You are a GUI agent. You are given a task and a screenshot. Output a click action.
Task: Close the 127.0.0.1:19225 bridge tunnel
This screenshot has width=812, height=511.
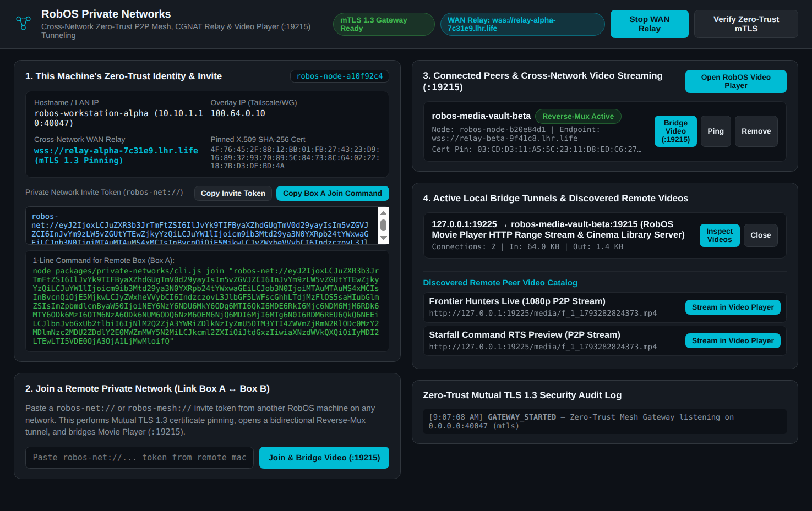pos(760,235)
